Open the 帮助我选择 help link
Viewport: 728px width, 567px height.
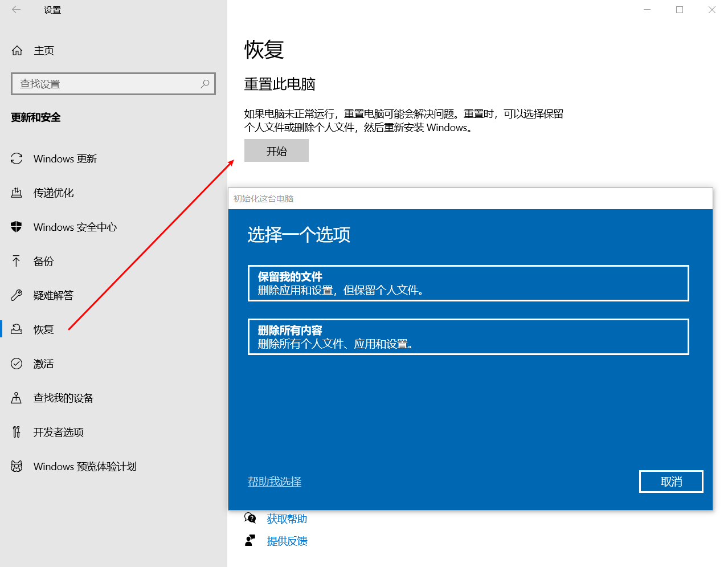(274, 482)
